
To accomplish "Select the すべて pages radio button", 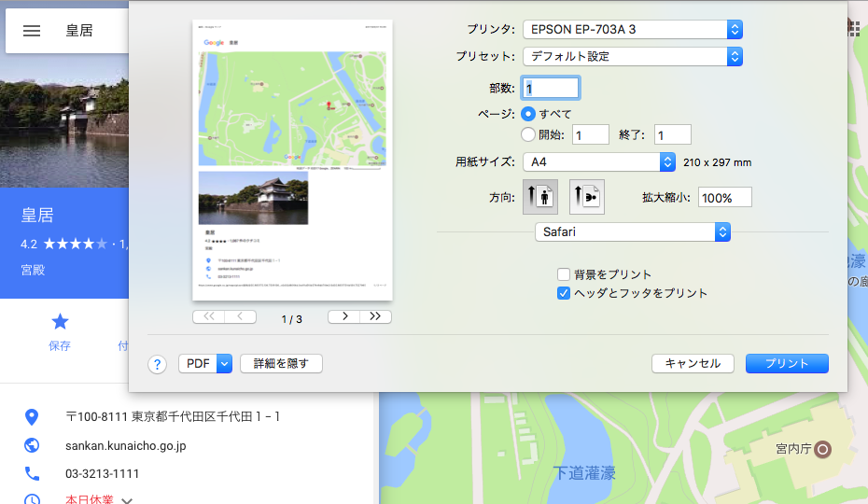I will coord(528,114).
